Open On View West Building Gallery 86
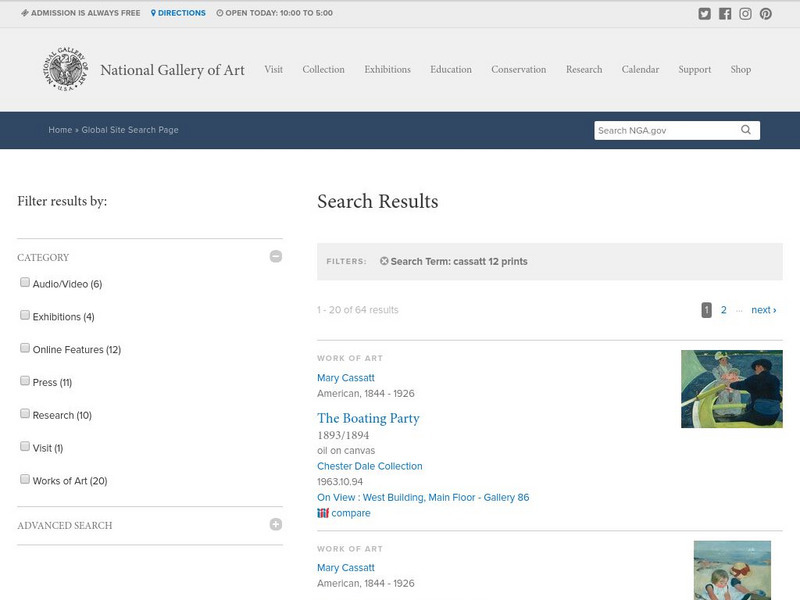The height and width of the screenshot is (600, 800). [x=423, y=497]
